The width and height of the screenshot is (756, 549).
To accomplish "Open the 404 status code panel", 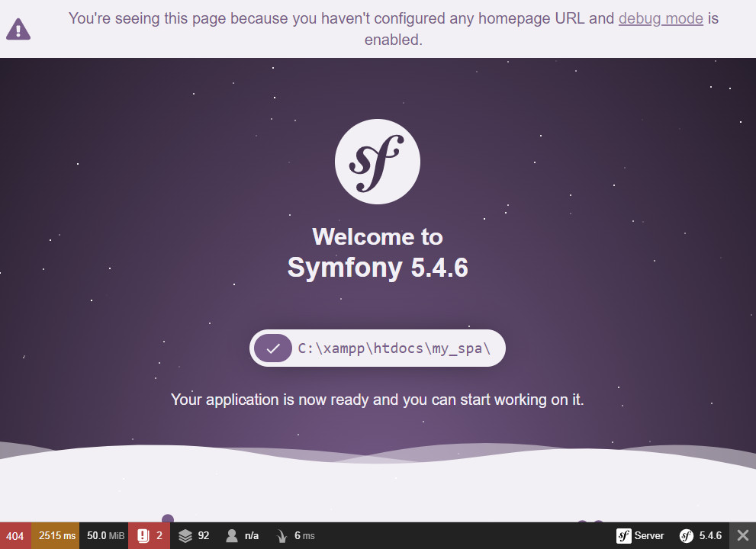I will click(x=15, y=535).
